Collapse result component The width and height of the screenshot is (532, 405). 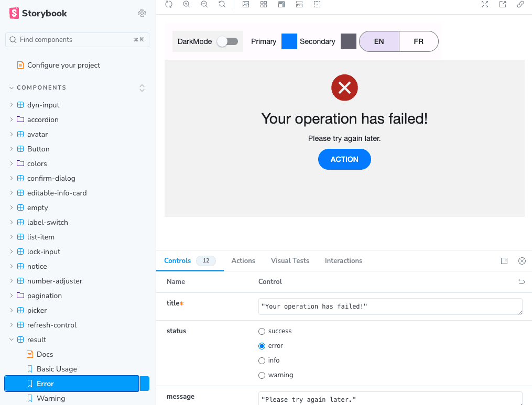tap(37, 340)
